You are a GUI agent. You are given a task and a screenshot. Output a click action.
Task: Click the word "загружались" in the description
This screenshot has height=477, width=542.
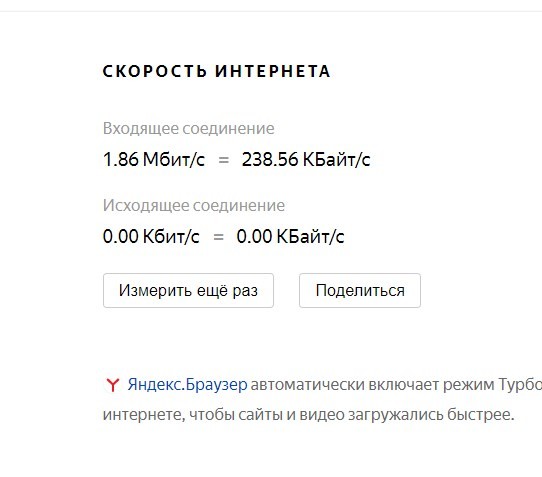(x=395, y=414)
